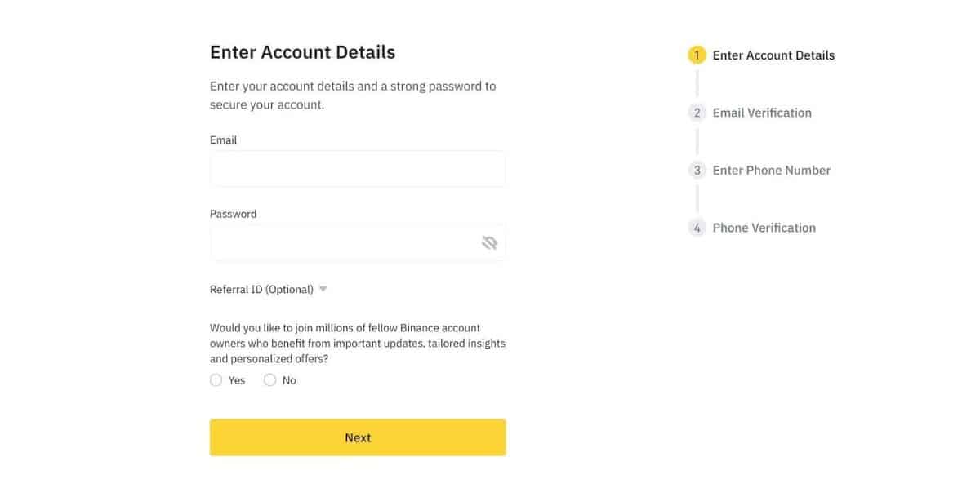Viewport: 980px width, 488px height.
Task: Click the step 2 numbered circle
Action: [x=697, y=113]
